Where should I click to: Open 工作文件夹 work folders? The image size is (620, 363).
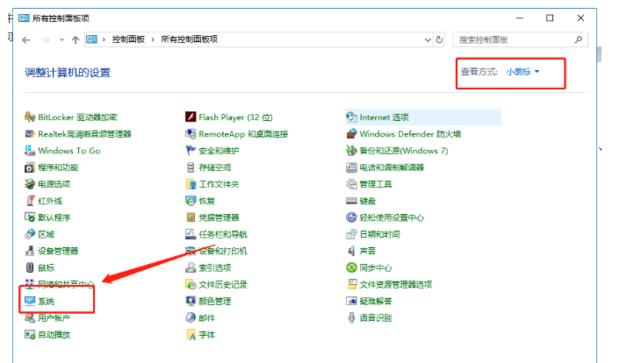(x=212, y=184)
